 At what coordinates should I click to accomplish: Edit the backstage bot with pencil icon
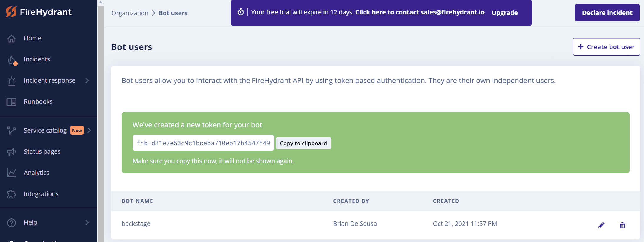pyautogui.click(x=601, y=225)
